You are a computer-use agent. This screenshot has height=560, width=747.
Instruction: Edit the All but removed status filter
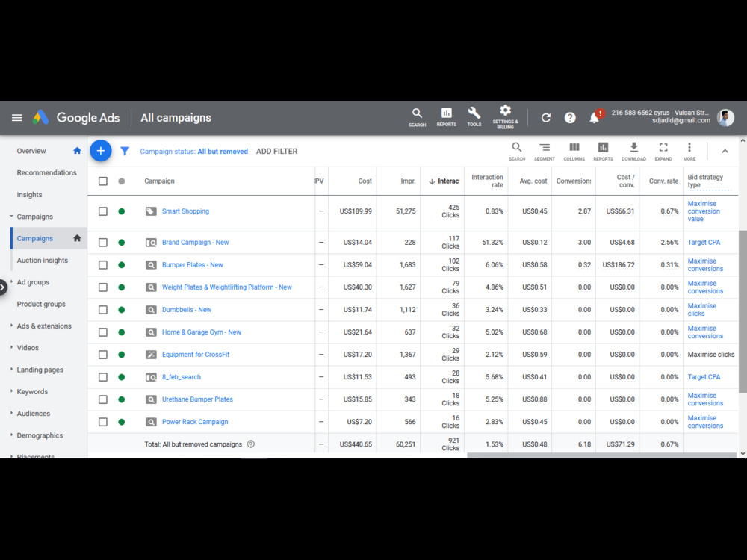[194, 152]
